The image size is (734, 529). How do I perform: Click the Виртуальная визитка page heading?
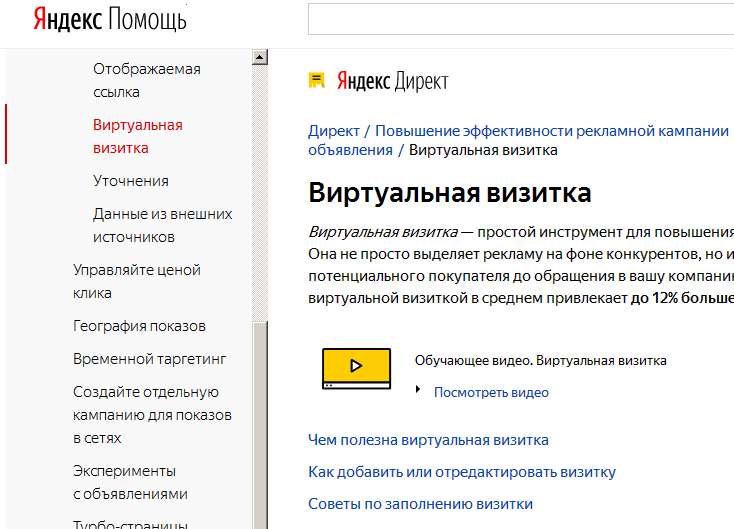coord(450,192)
